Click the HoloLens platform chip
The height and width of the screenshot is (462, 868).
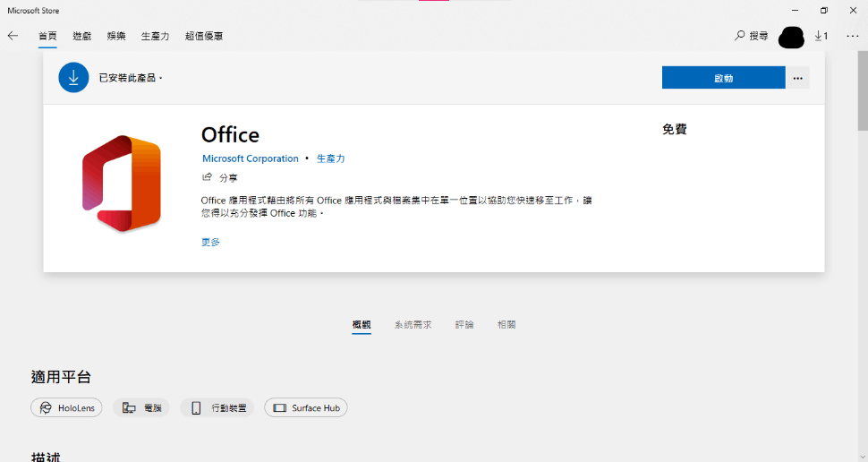click(x=66, y=407)
